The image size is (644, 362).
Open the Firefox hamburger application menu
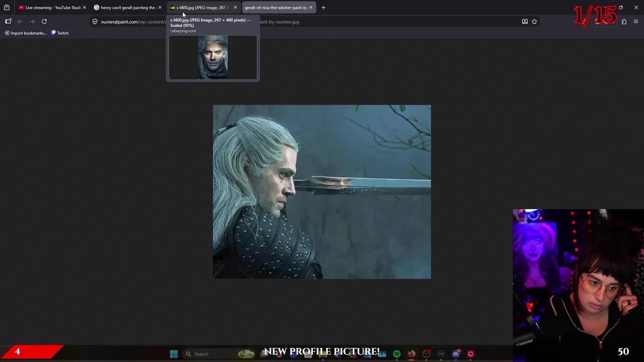(x=636, y=22)
